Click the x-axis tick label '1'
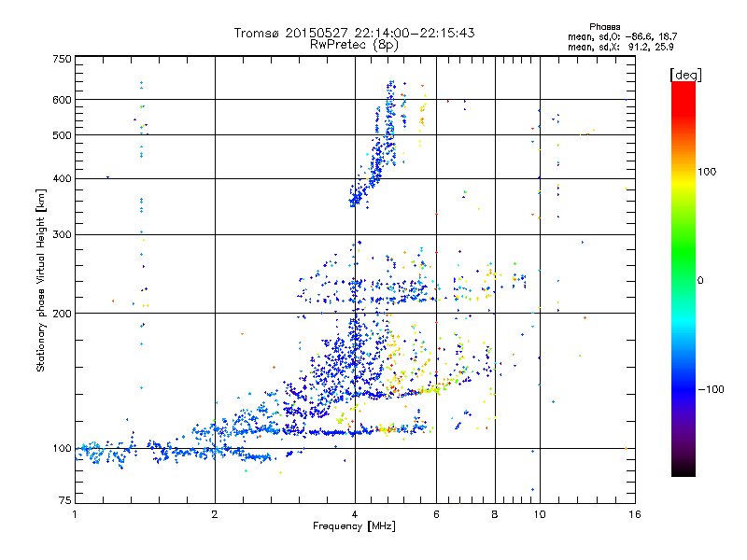The width and height of the screenshot is (747, 560). click(x=75, y=514)
